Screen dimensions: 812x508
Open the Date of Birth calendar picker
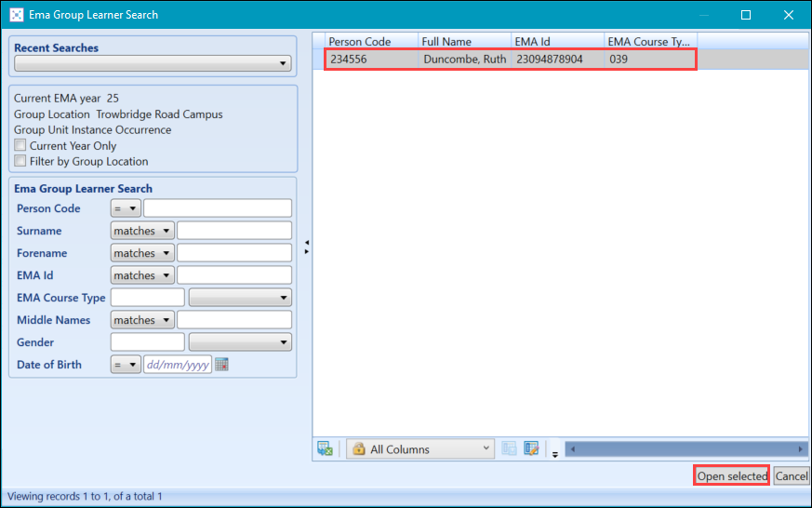pyautogui.click(x=221, y=365)
